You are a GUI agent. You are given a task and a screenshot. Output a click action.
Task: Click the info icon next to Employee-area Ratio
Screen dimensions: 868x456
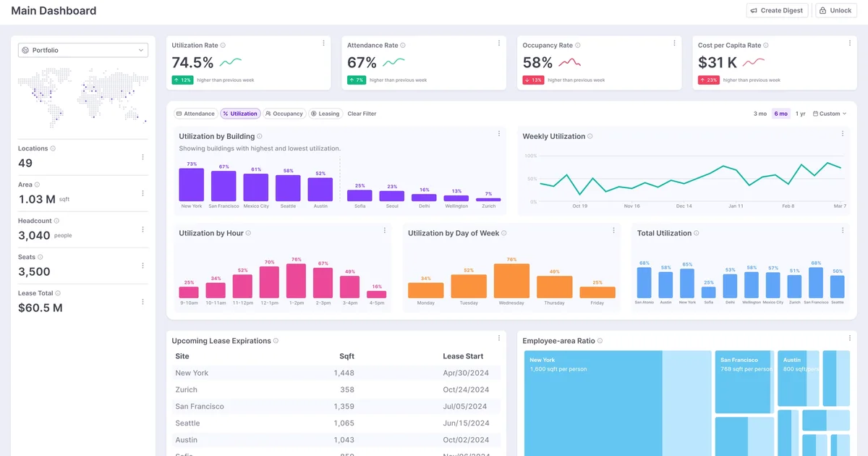(x=600, y=341)
